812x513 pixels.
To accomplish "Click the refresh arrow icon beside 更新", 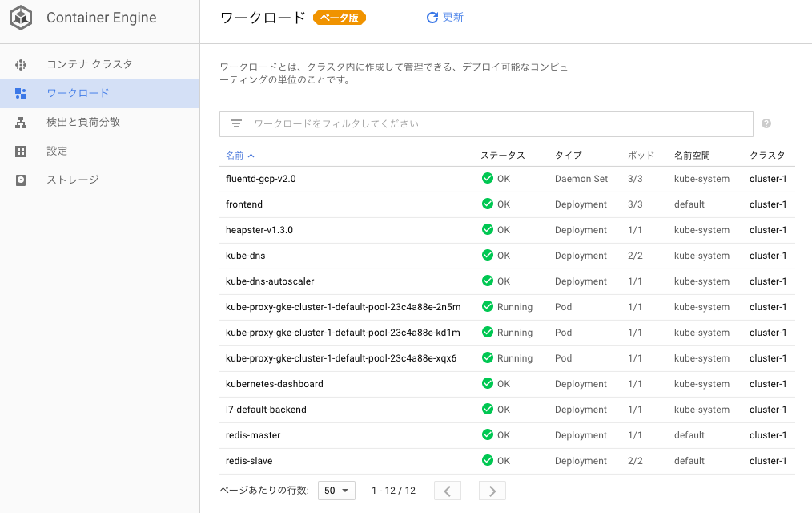I will coord(432,18).
